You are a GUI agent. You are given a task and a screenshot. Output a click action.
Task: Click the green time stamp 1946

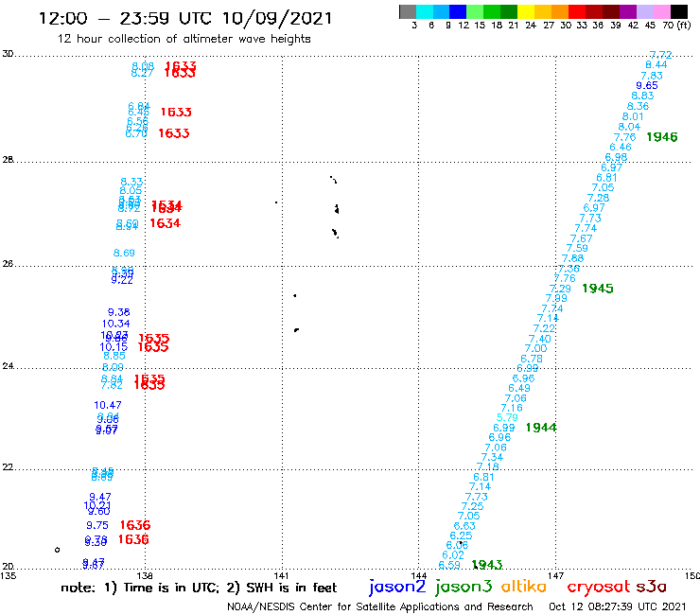(x=661, y=137)
